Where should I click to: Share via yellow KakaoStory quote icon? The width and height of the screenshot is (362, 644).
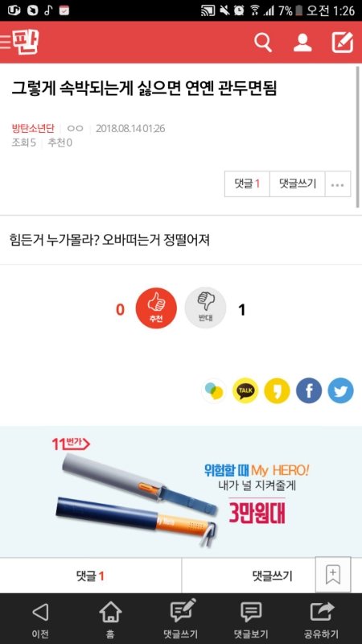pos(277,390)
